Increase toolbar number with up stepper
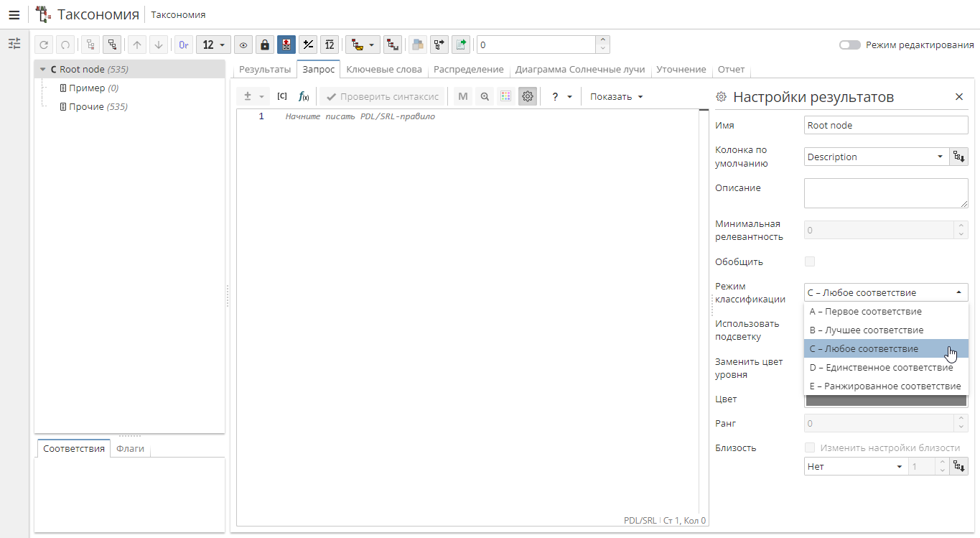The image size is (980, 538). (602, 40)
